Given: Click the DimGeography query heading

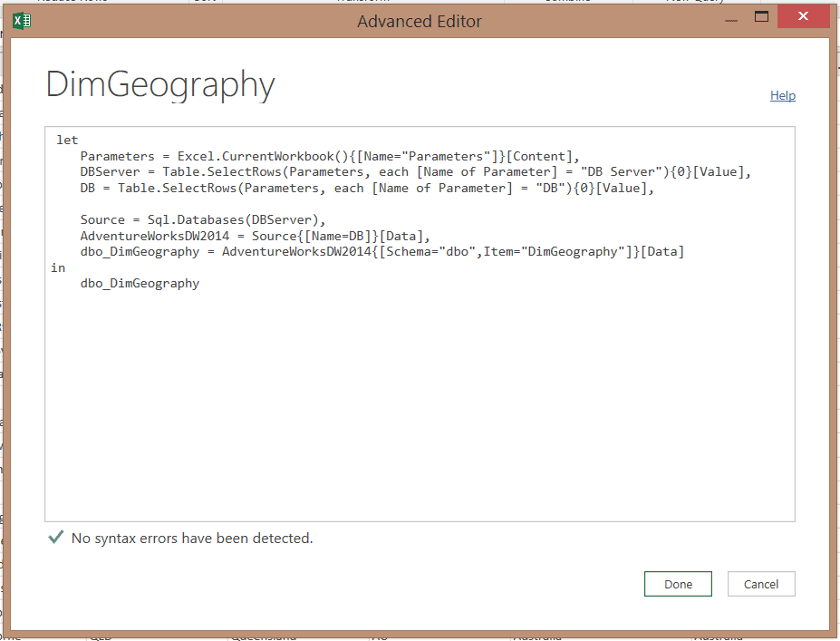Looking at the screenshot, I should coord(160,85).
